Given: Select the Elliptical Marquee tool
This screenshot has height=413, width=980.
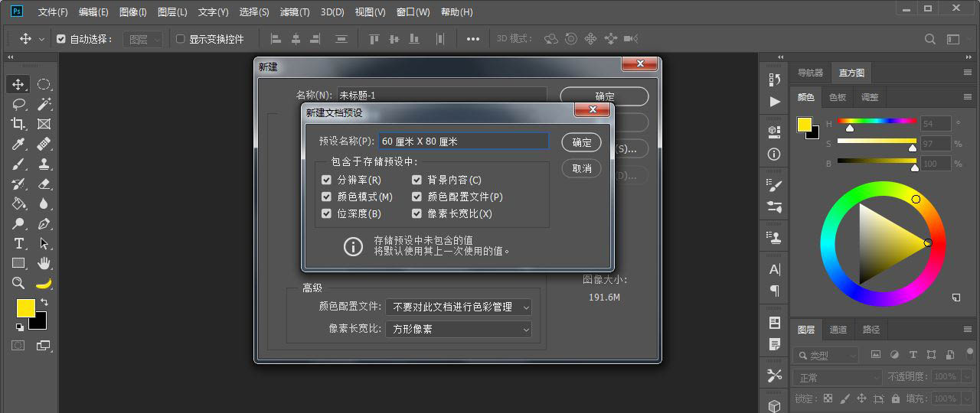Looking at the screenshot, I should point(44,84).
